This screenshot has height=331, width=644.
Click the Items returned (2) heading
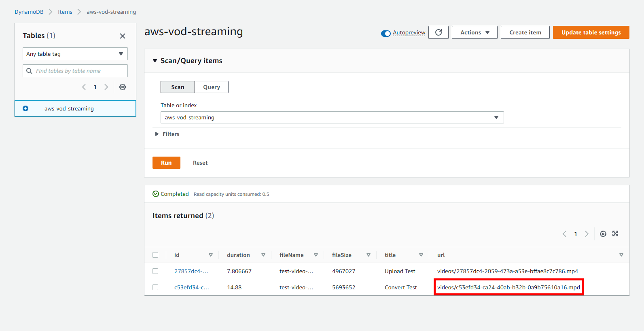[x=183, y=216]
